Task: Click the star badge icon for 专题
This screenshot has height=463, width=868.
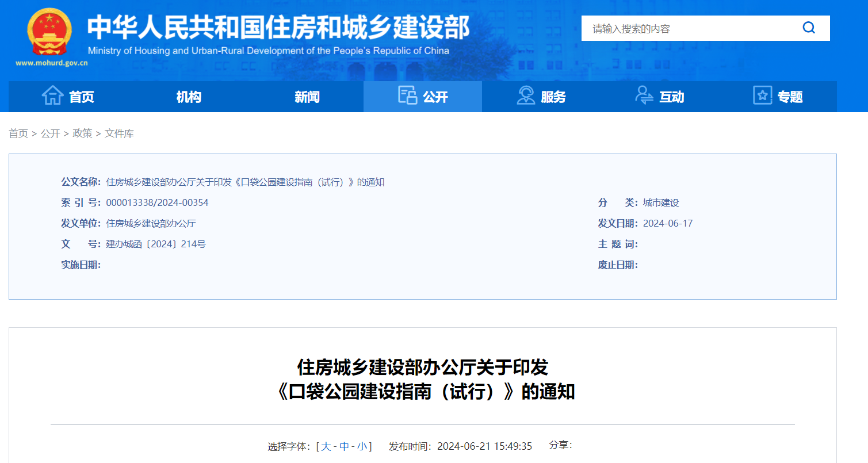Action: (x=762, y=96)
